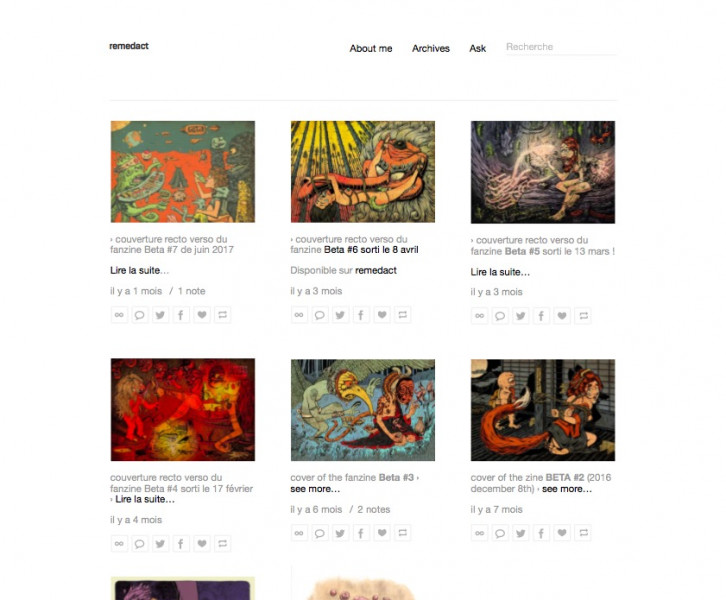Share BETA #2 zine post on Facebook

[541, 533]
